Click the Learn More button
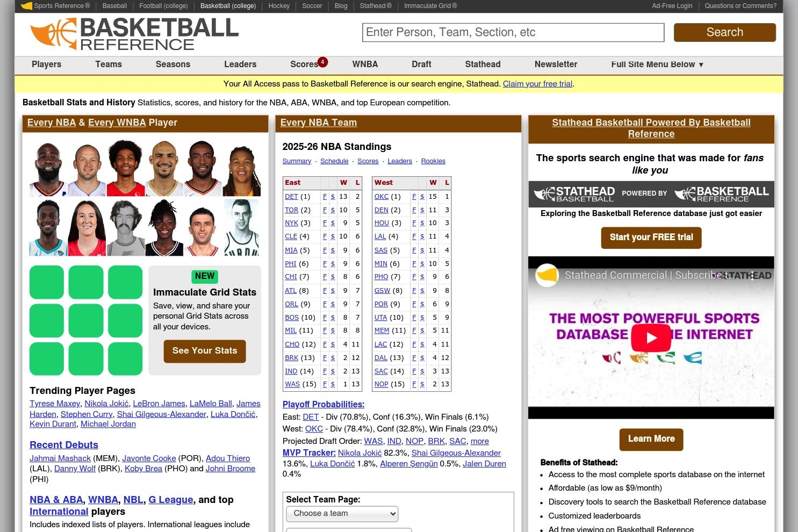Screen dimensions: 798x532 coord(651,439)
